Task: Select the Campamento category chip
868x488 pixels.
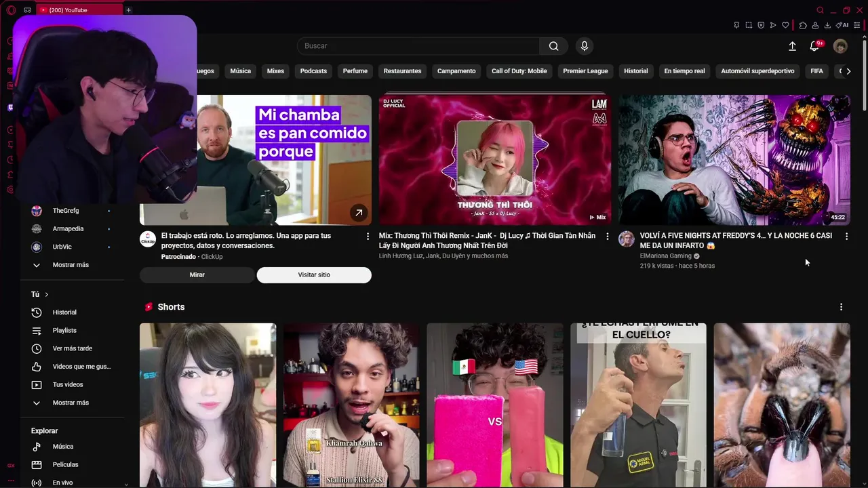Action: 456,71
